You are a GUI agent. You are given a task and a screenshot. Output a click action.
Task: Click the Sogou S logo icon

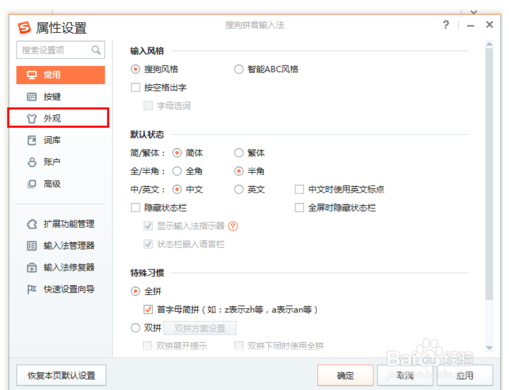[x=24, y=28]
